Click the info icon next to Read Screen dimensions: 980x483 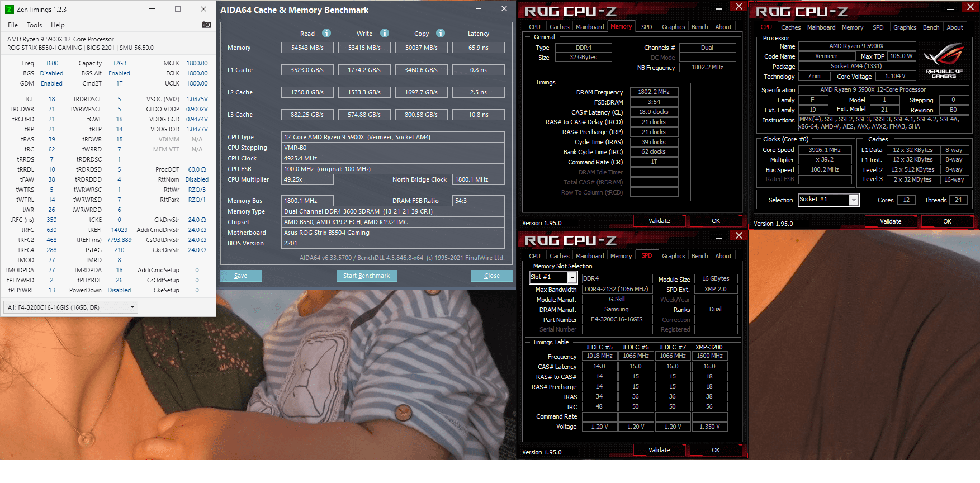[326, 33]
